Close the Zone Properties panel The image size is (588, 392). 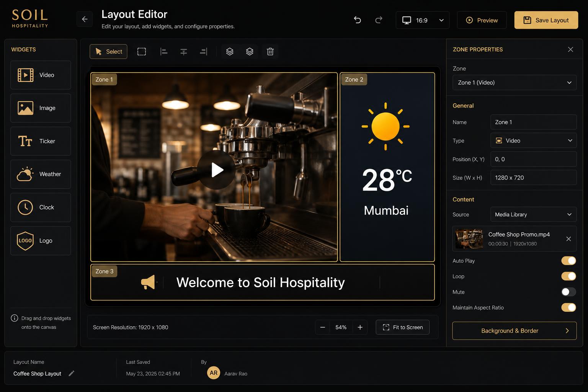570,49
